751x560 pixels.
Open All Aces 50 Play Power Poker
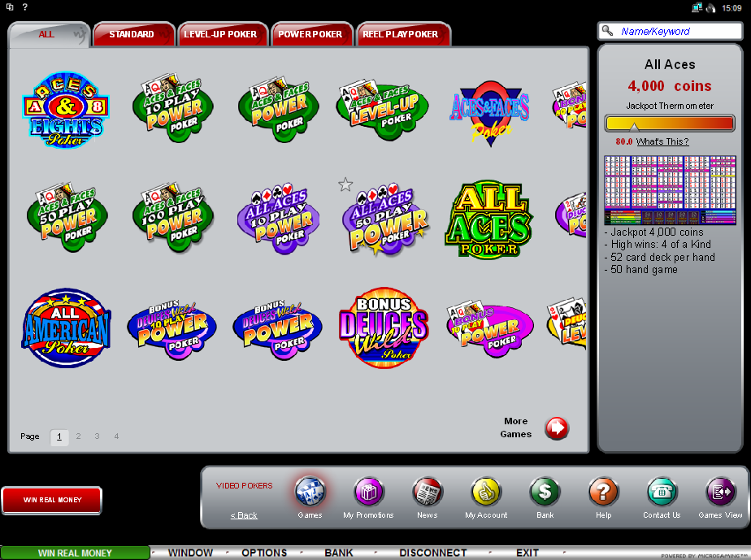pos(386,220)
